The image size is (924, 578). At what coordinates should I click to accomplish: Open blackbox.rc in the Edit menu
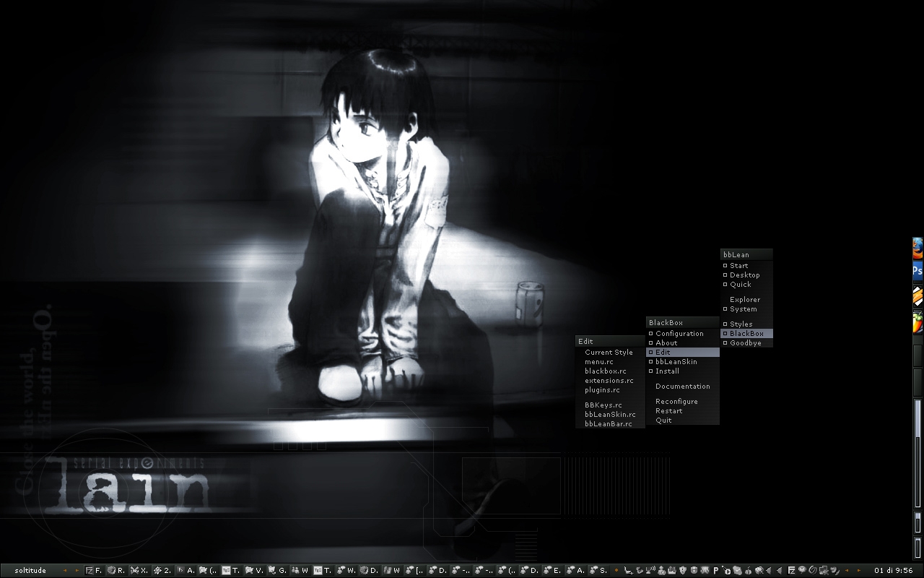tap(610, 371)
